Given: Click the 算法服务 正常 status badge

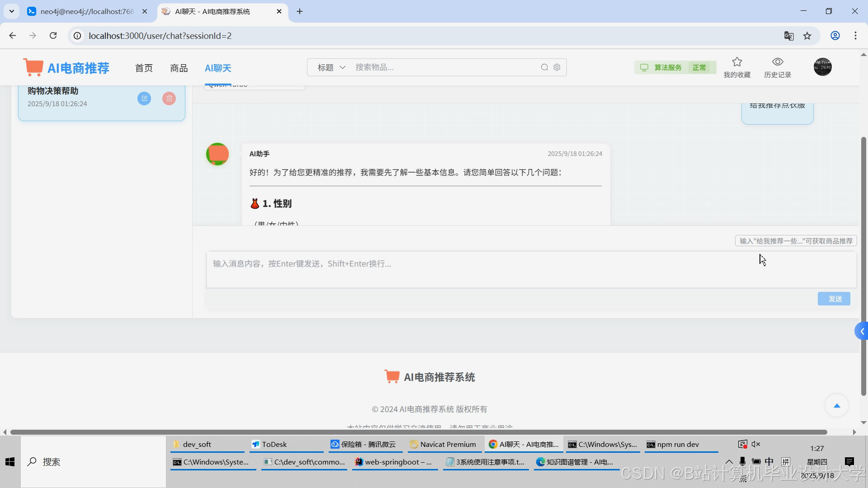Looking at the screenshot, I should pyautogui.click(x=675, y=67).
